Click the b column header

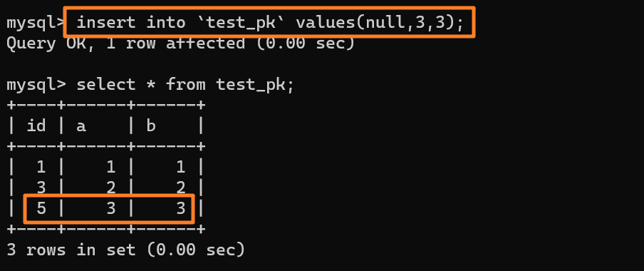point(151,126)
